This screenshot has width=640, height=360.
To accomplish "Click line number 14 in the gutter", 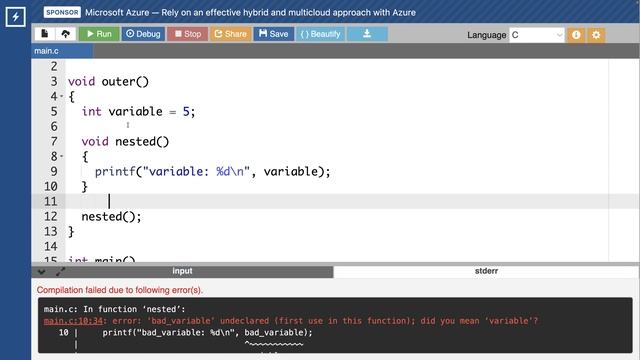I will [51, 247].
